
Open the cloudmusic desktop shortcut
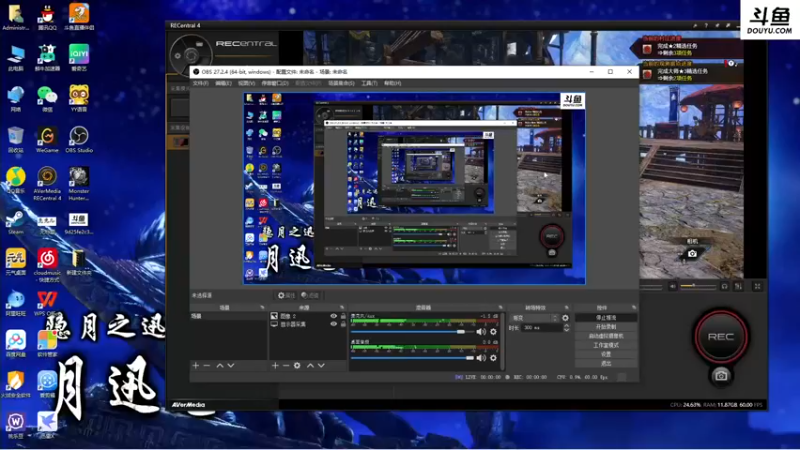[47, 265]
